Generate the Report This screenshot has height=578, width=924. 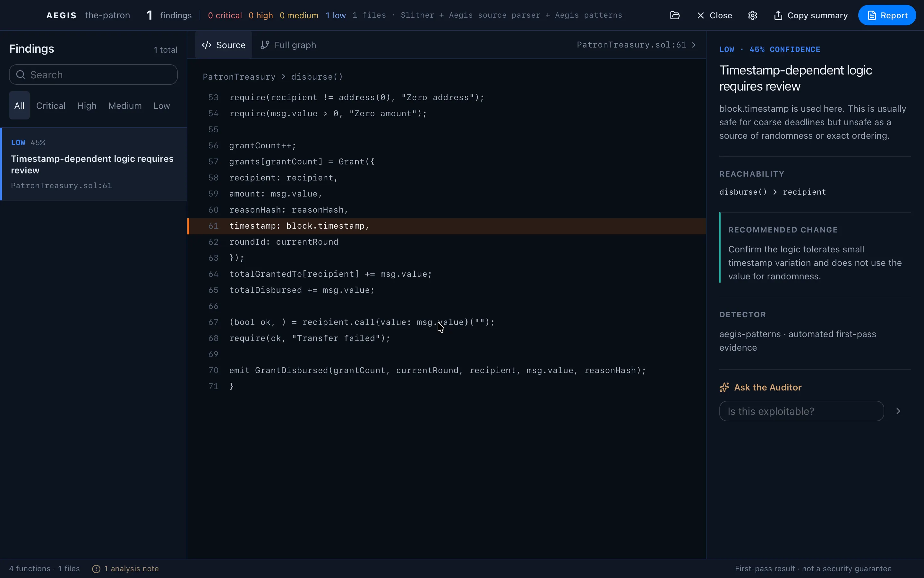point(887,15)
